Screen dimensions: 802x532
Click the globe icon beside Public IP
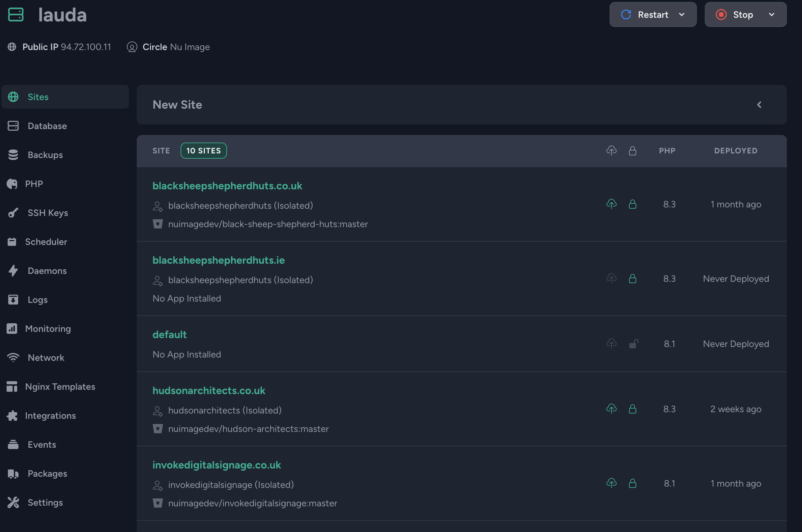point(12,47)
